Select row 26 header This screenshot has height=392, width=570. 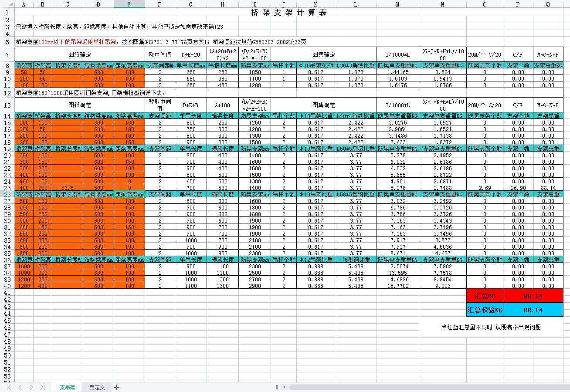[x=7, y=194]
